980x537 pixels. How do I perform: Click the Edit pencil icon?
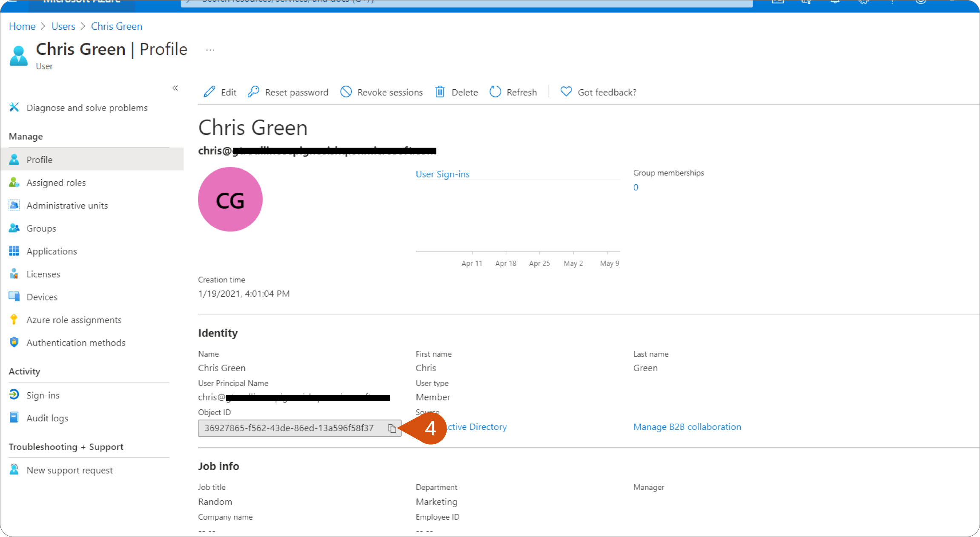click(209, 92)
